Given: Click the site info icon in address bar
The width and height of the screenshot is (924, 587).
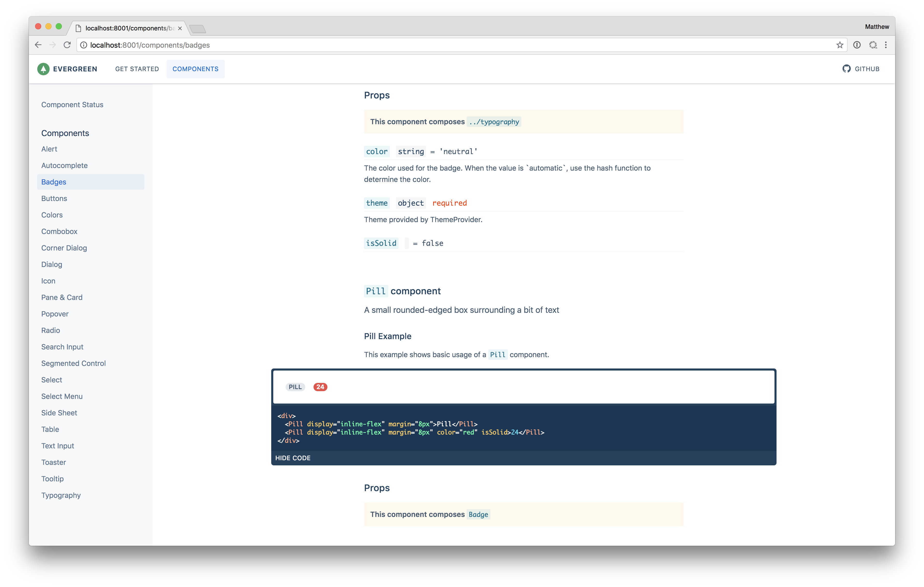Looking at the screenshot, I should pyautogui.click(x=83, y=45).
